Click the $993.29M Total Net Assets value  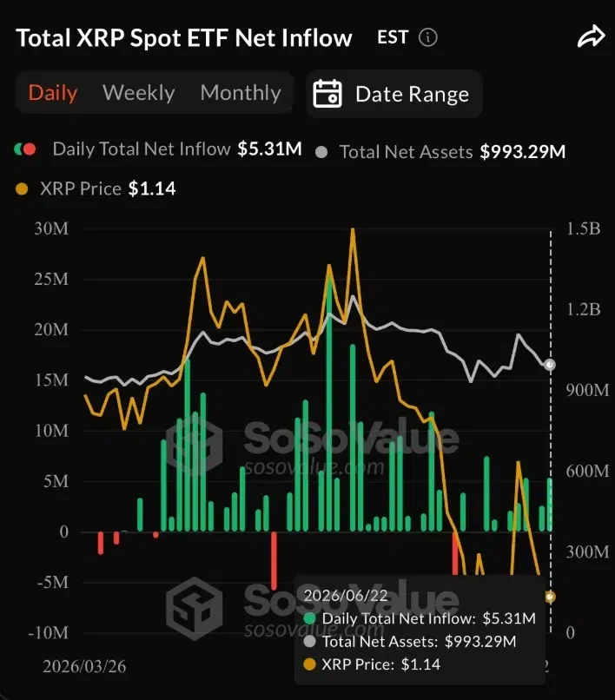click(x=523, y=152)
